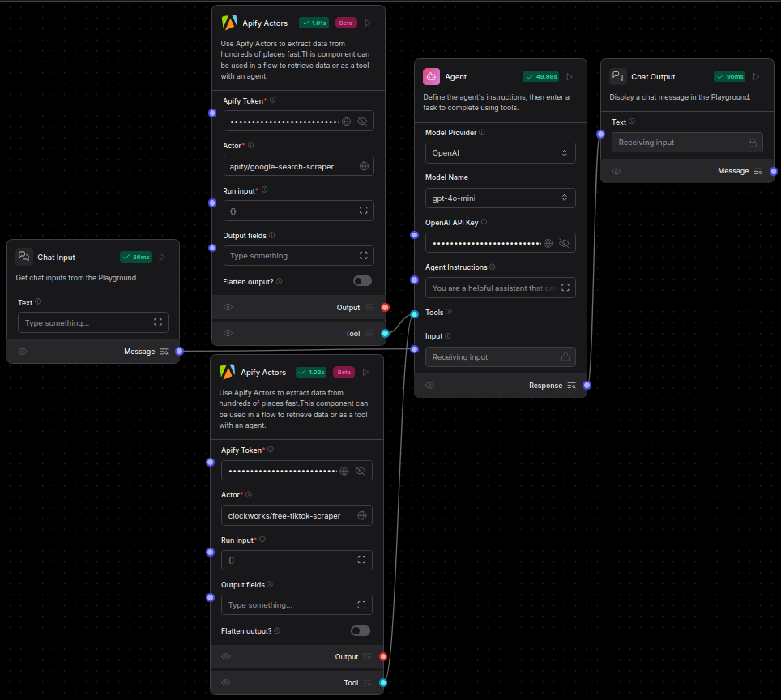Expand the Agent Instructions text editor
Screen dimensions: 781x700
pyautogui.click(x=566, y=288)
